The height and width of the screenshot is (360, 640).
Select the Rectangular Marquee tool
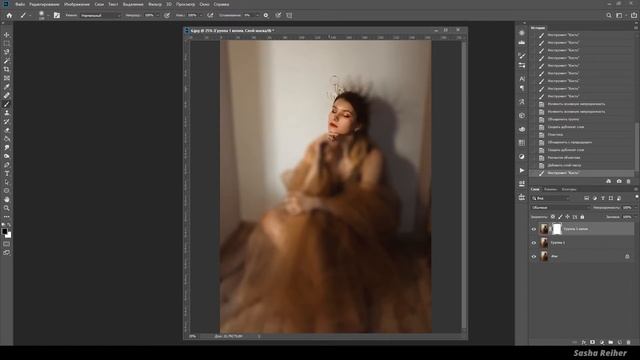pyautogui.click(x=7, y=43)
